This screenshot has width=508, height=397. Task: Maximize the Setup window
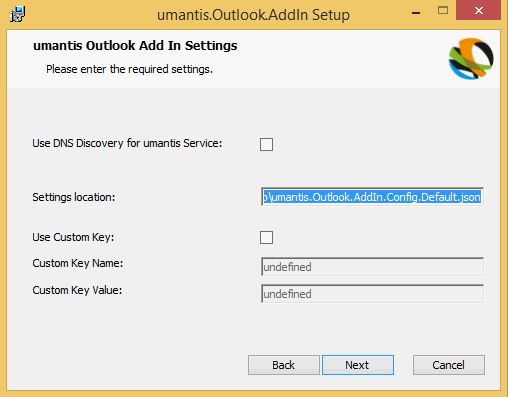click(443, 11)
